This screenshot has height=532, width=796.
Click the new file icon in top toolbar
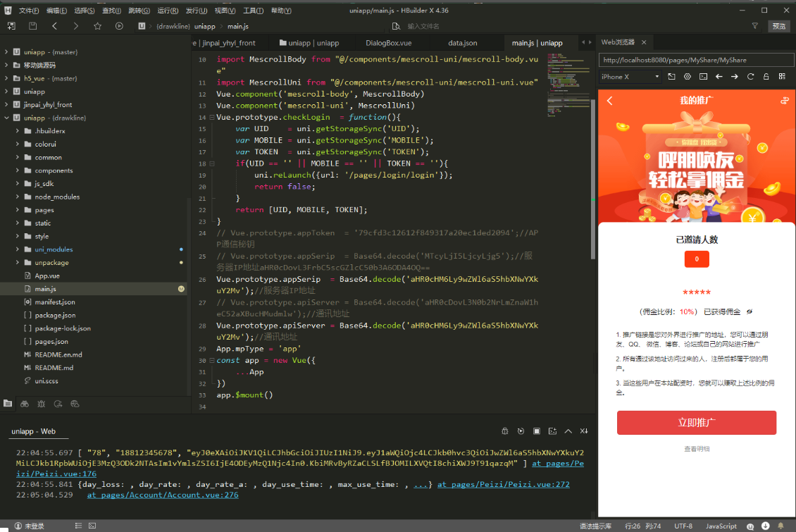point(11,26)
